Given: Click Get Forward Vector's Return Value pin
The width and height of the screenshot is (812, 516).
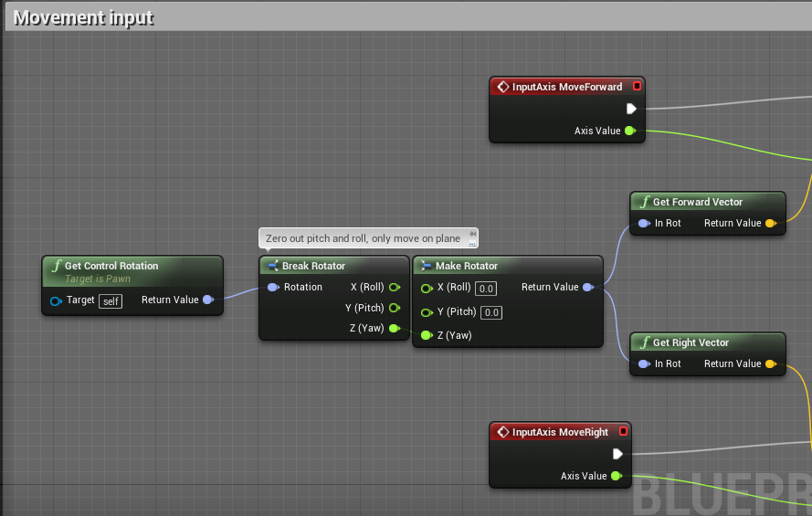Looking at the screenshot, I should click(771, 223).
